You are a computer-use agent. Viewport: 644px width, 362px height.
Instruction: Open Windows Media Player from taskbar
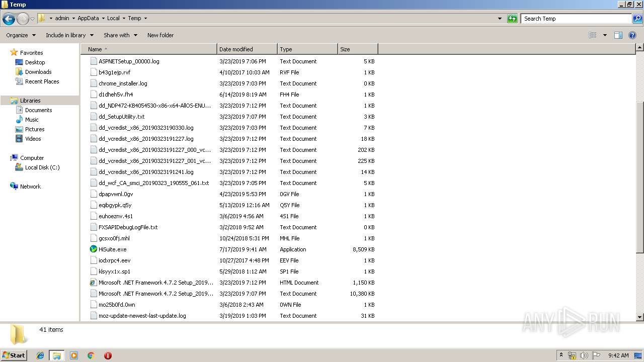(x=74, y=355)
